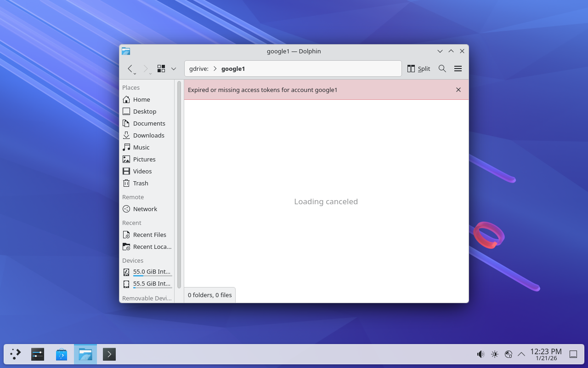Expand the view mode dropdown arrow

tap(174, 69)
